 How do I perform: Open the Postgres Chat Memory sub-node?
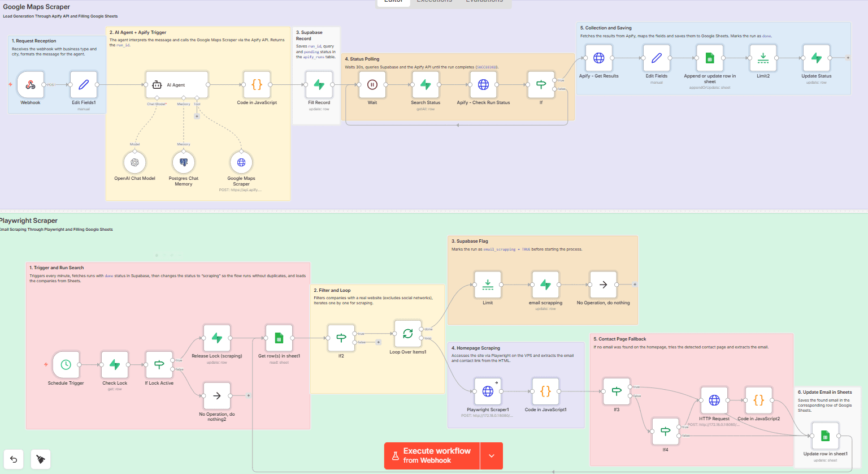(x=184, y=162)
